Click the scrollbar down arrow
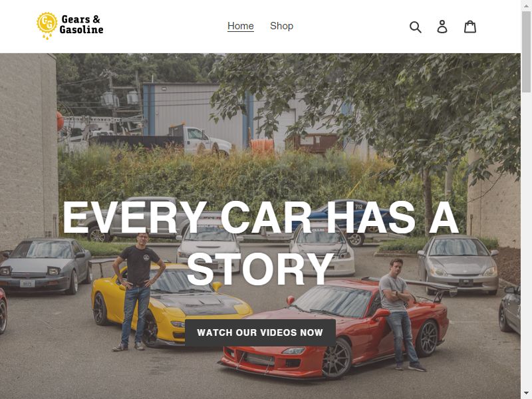The width and height of the screenshot is (532, 399). 526,394
